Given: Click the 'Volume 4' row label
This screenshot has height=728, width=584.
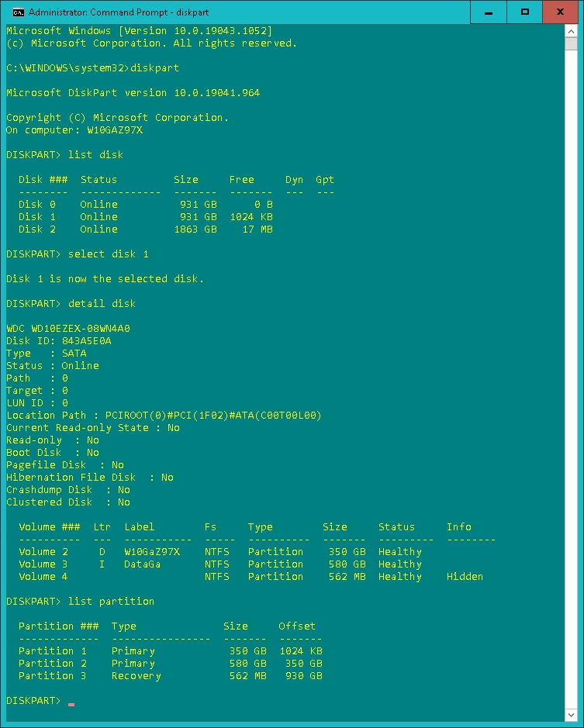Looking at the screenshot, I should pos(43,577).
